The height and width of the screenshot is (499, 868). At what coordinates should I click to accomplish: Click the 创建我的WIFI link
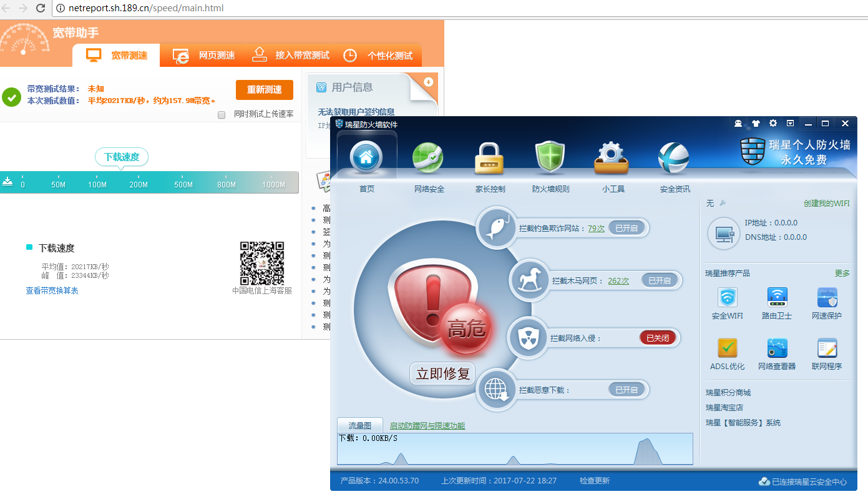(827, 203)
